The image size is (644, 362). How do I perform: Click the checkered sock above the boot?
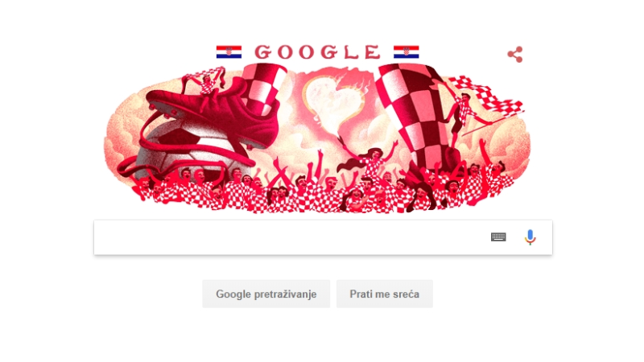pos(263,86)
